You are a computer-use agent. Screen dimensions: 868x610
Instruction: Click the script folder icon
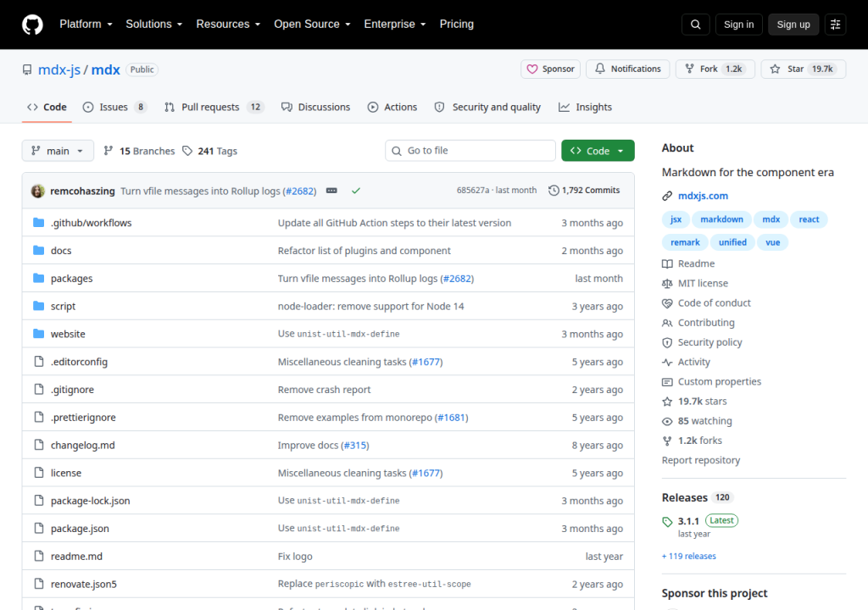pos(39,306)
